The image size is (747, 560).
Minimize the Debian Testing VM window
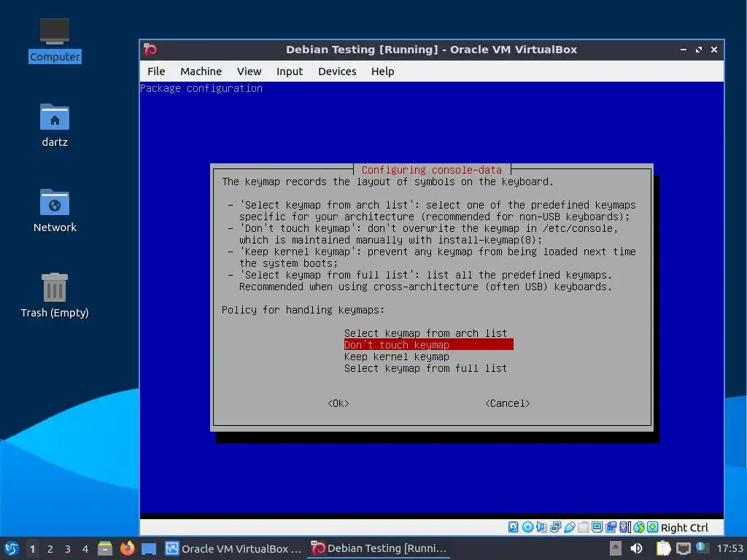coord(684,50)
